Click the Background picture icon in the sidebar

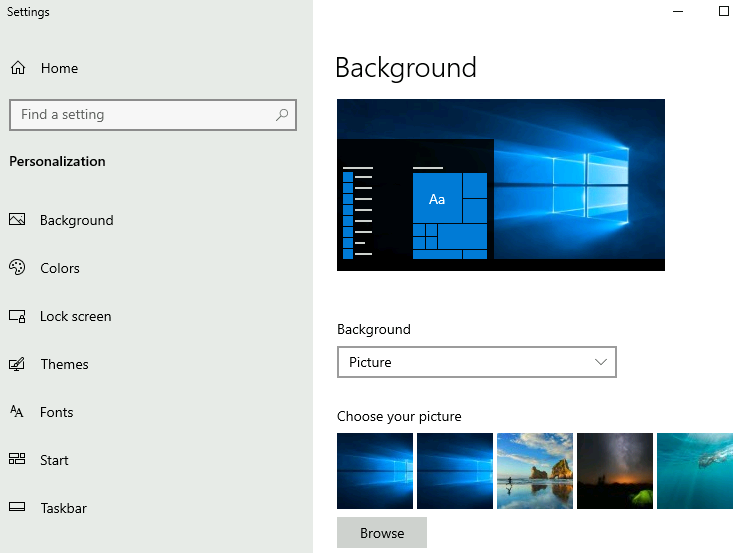click(x=17, y=220)
